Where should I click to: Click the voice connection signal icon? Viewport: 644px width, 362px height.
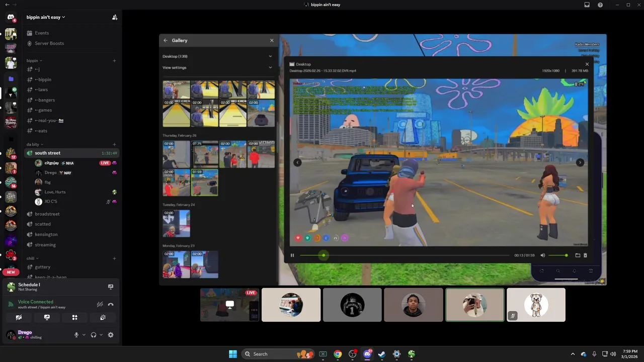point(11,304)
